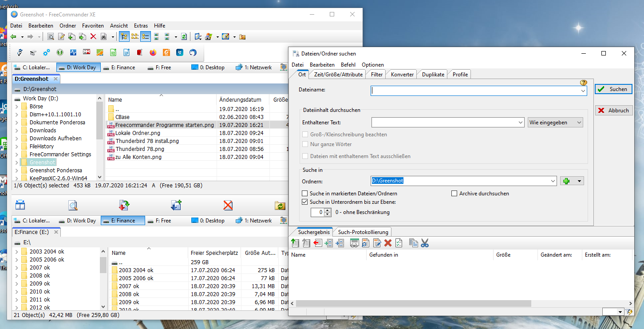Click the edit file pencil icon in main toolbar
Screen dimensions: 644x329
62,37
